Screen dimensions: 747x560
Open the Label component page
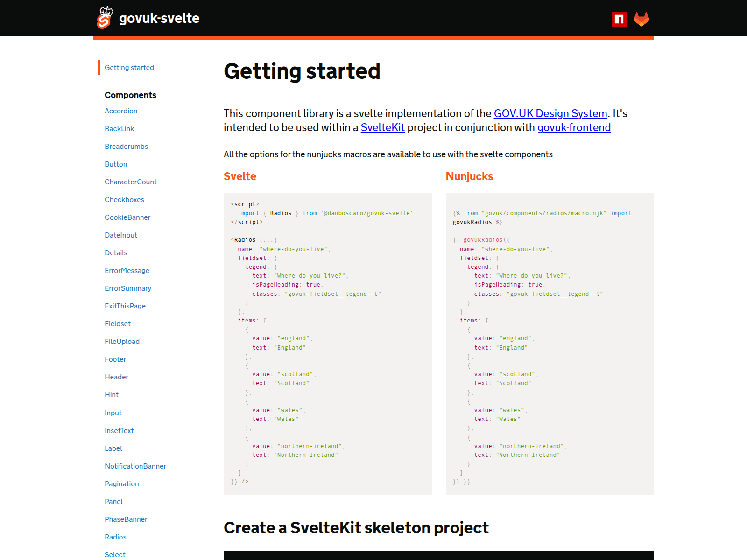click(113, 448)
